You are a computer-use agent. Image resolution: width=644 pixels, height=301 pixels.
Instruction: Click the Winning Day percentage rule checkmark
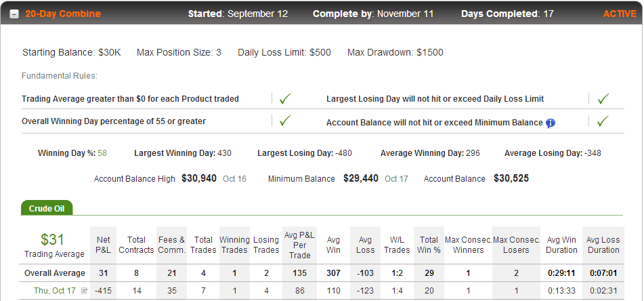click(x=285, y=121)
